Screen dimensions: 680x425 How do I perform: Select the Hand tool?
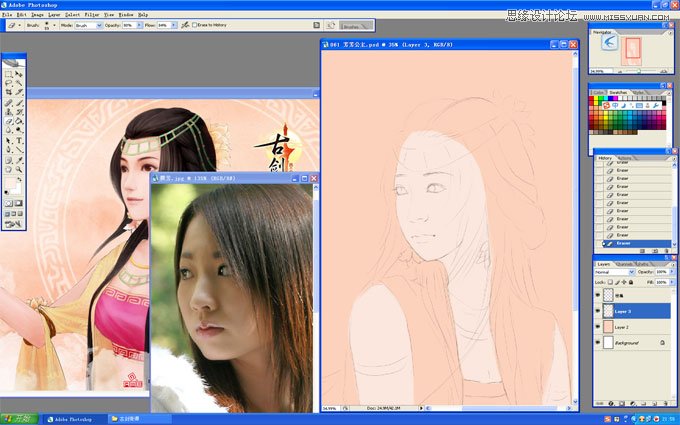(x=8, y=169)
